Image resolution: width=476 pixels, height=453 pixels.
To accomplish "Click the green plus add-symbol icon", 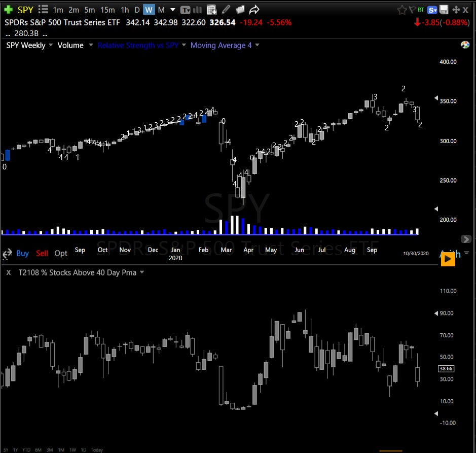I will [8, 10].
